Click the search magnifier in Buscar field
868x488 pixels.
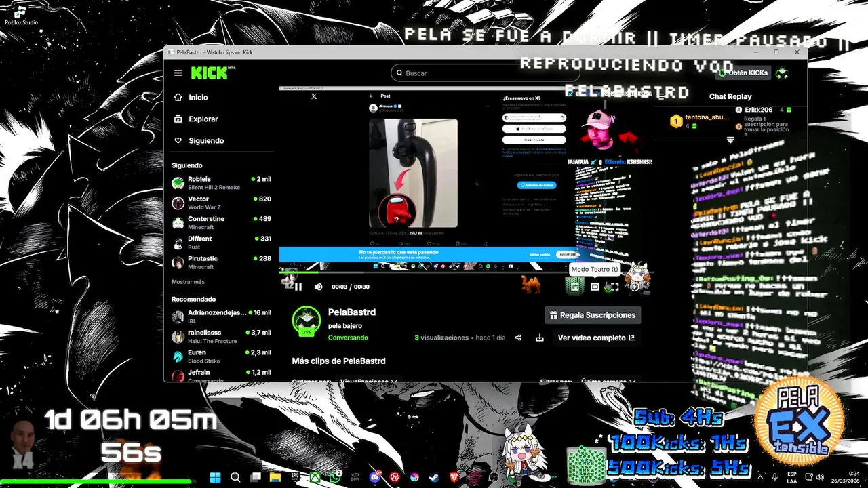pos(399,73)
